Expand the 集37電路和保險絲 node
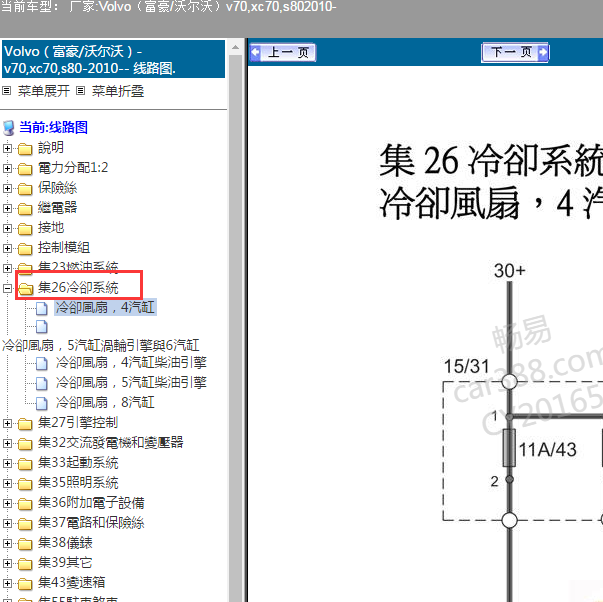 [7, 523]
